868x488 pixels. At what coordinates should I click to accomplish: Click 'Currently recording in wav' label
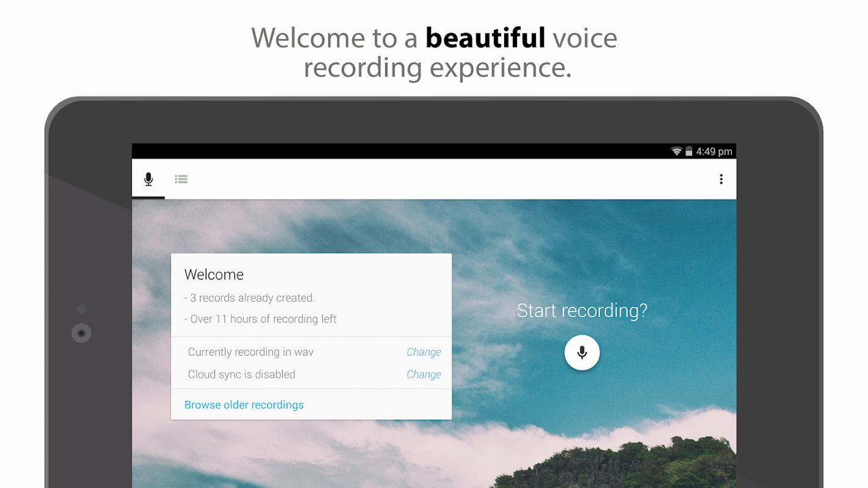click(251, 352)
